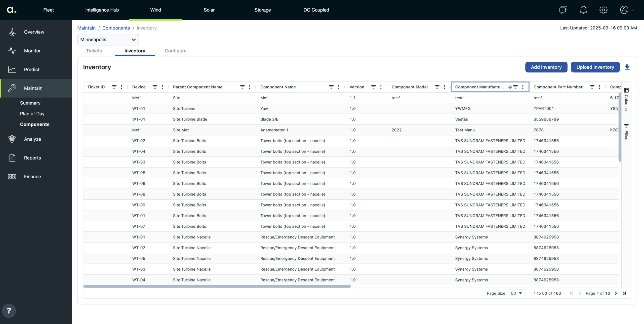Click the Upload Inventory button
The width and height of the screenshot is (644, 324).
595,67
